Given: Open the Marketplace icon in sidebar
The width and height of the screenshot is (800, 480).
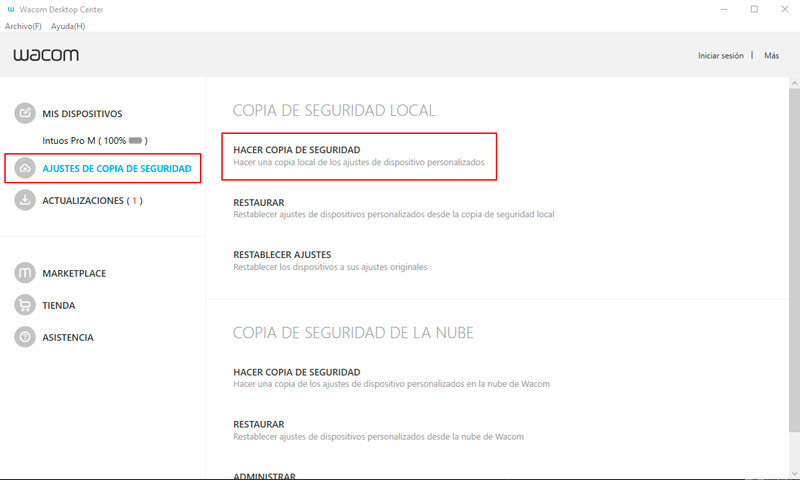Looking at the screenshot, I should (25, 273).
